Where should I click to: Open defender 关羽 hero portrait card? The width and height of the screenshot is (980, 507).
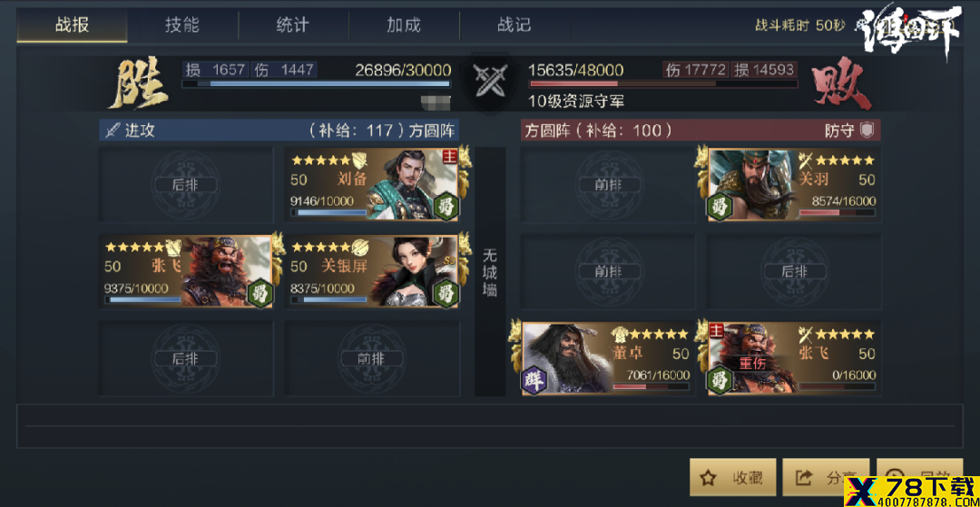click(794, 184)
